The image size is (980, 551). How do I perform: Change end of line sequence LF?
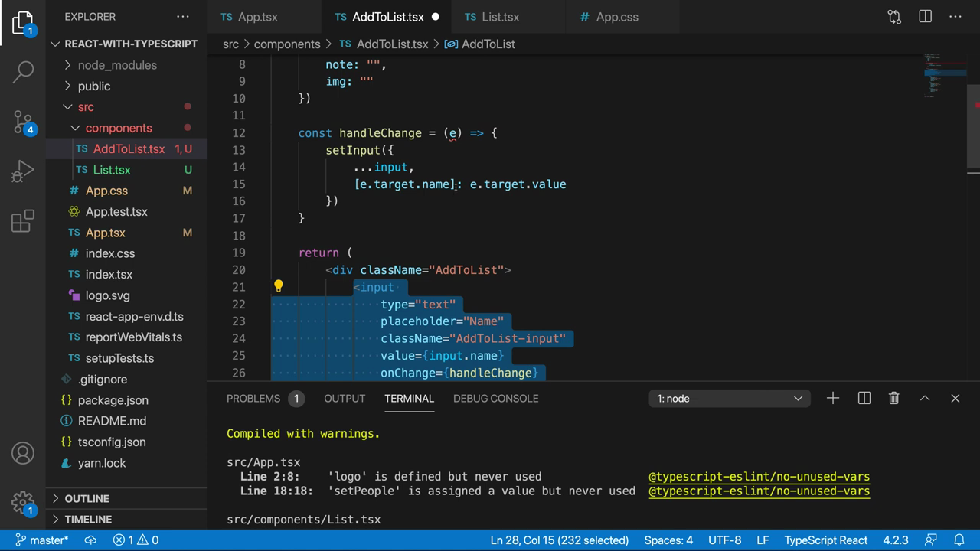[763, 540]
